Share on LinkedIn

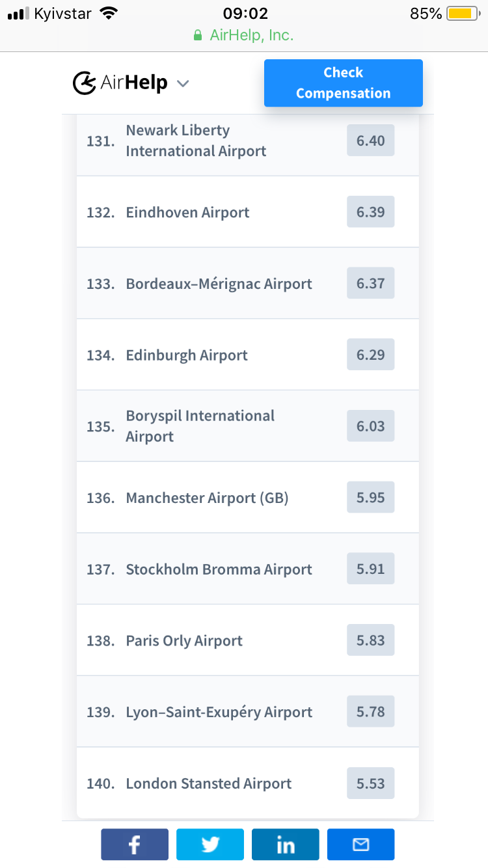tap(286, 845)
